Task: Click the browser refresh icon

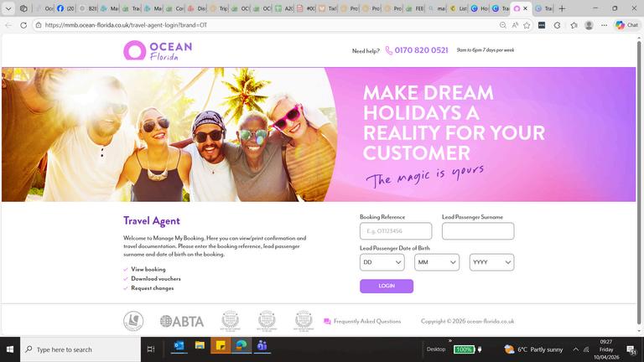Action: (x=23, y=25)
